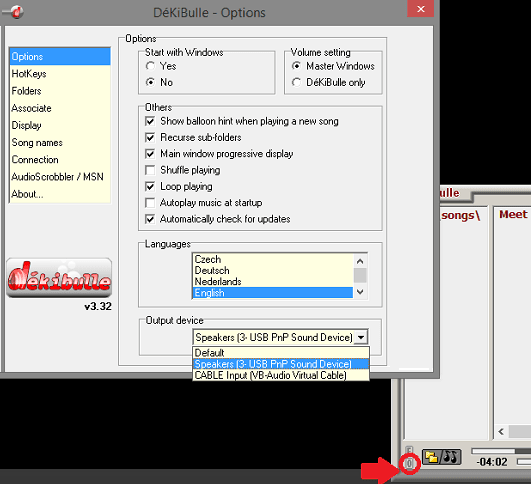
Task: Open the Options category in sidebar
Action: tap(60, 56)
